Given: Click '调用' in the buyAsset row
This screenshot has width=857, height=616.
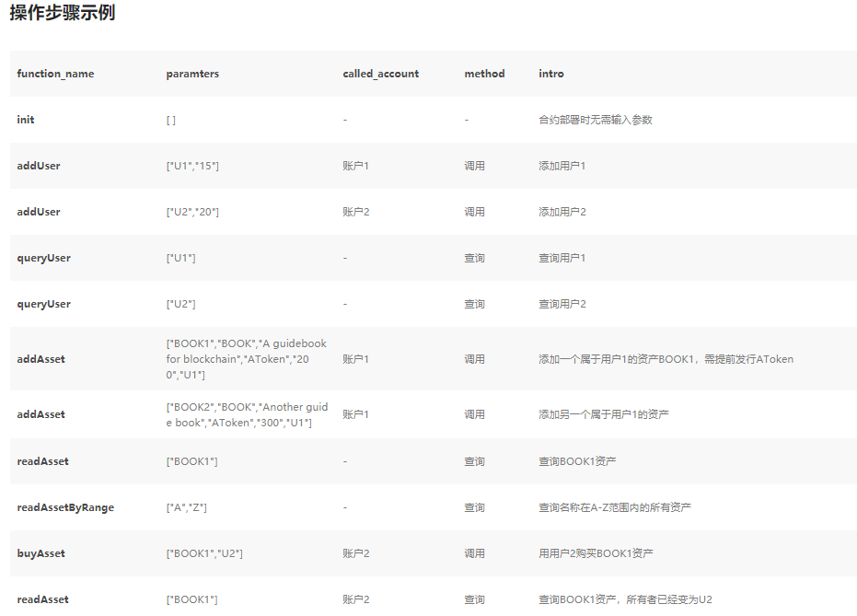Looking at the screenshot, I should (x=474, y=553).
